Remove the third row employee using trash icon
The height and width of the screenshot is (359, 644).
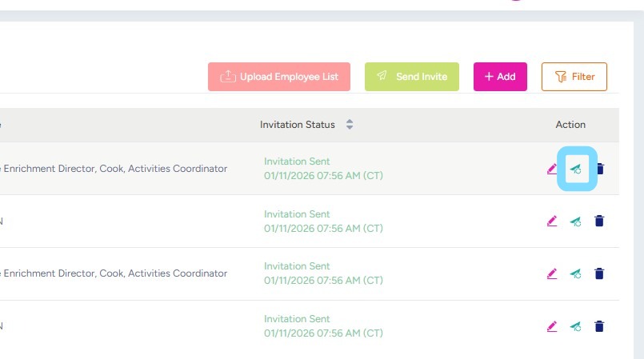point(600,273)
